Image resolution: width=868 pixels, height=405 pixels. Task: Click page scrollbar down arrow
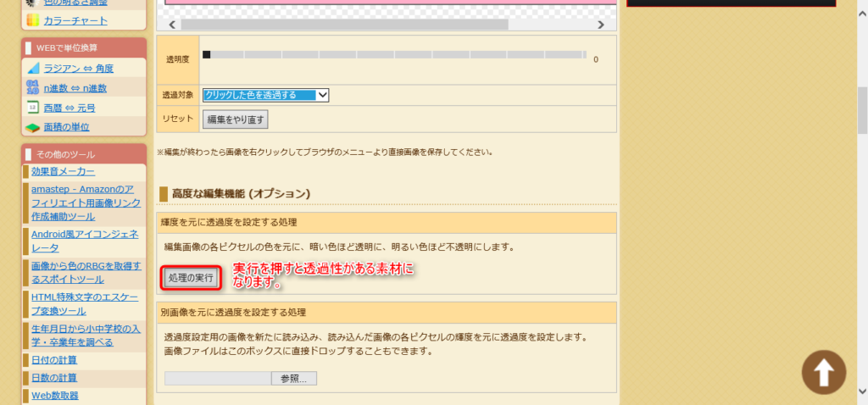click(x=862, y=391)
